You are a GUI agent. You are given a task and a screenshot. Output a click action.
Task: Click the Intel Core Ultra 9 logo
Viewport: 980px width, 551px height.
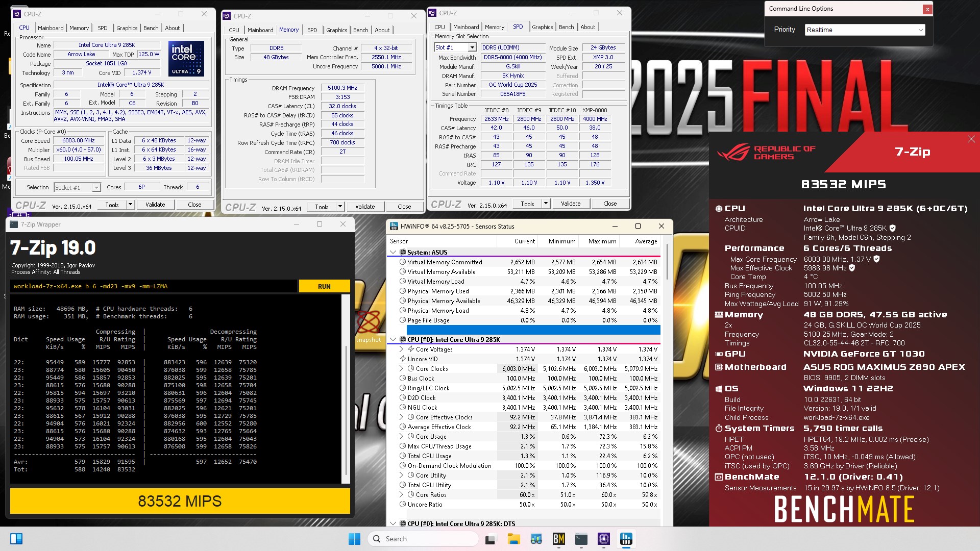186,59
